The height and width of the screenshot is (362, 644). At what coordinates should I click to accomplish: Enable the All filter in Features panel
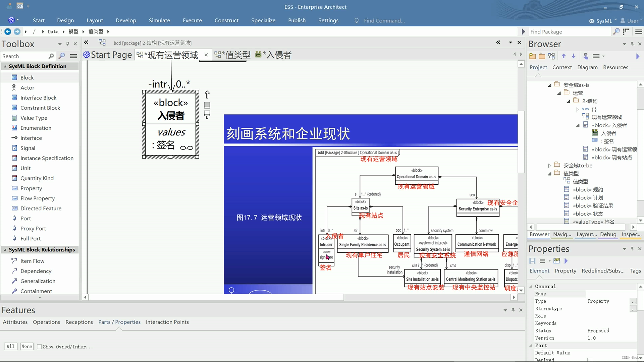click(x=10, y=346)
